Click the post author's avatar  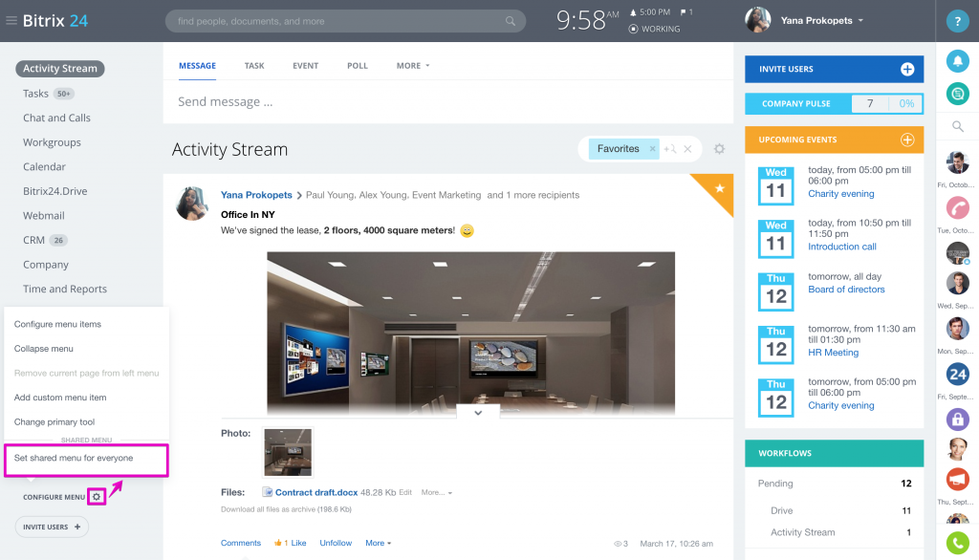click(191, 204)
